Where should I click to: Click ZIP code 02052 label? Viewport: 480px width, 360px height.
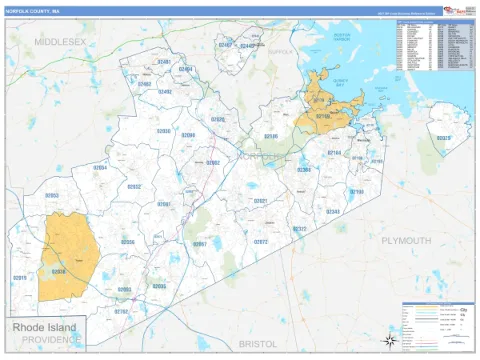(x=134, y=187)
